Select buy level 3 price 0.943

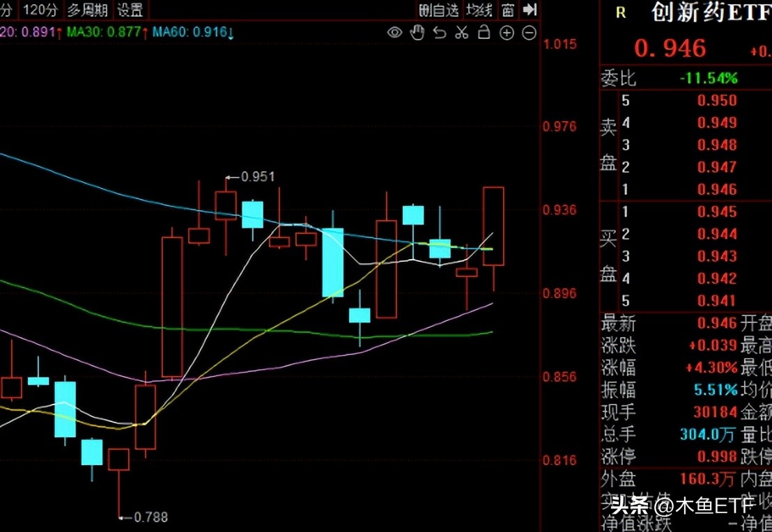click(717, 256)
